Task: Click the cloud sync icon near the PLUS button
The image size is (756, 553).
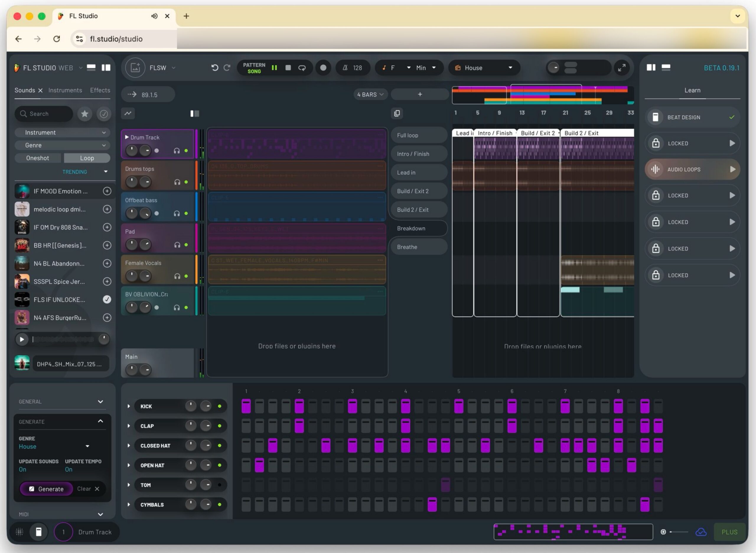Action: point(701,532)
